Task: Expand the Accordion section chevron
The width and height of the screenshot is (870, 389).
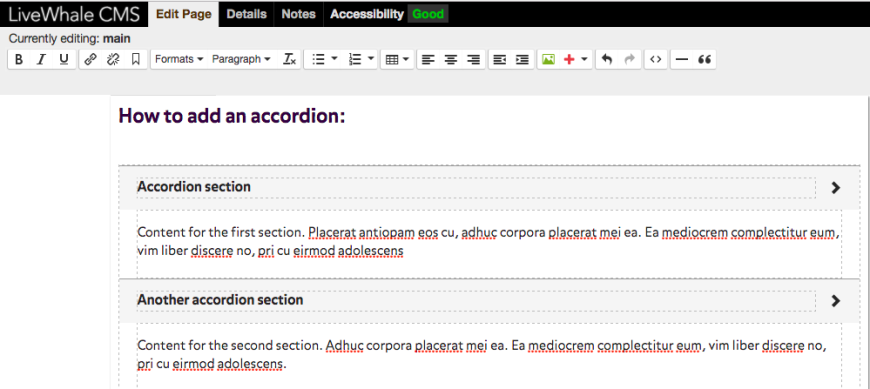Action: 836,188
